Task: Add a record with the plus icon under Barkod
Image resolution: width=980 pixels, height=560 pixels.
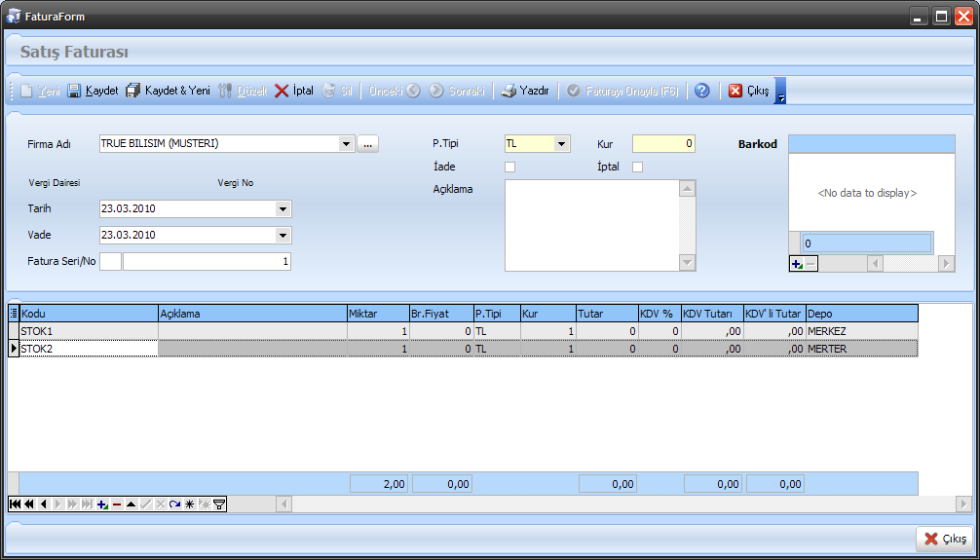Action: coord(796,264)
